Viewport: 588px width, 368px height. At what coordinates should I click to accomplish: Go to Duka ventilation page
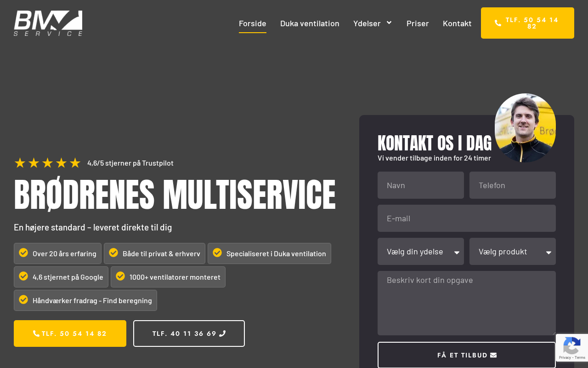tap(310, 23)
